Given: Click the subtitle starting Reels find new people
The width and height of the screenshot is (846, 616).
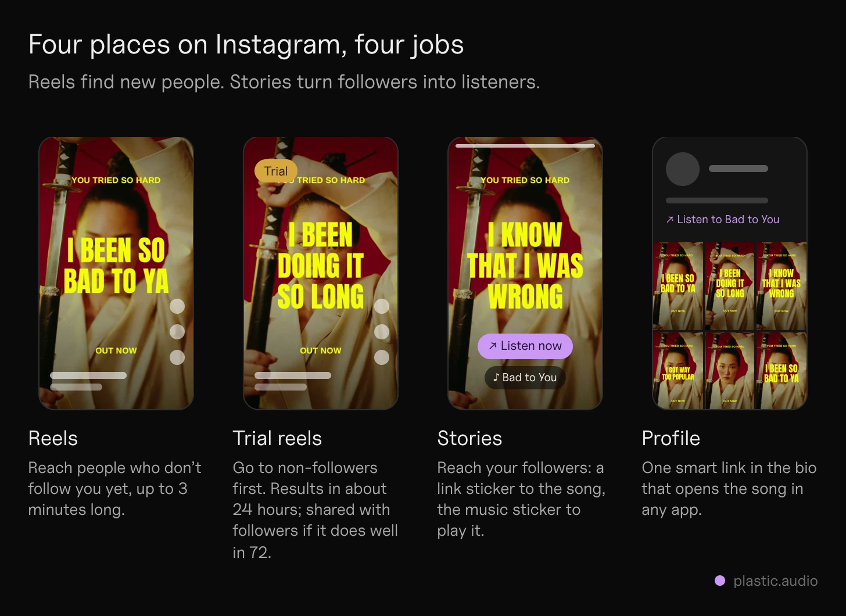Looking at the screenshot, I should [284, 82].
